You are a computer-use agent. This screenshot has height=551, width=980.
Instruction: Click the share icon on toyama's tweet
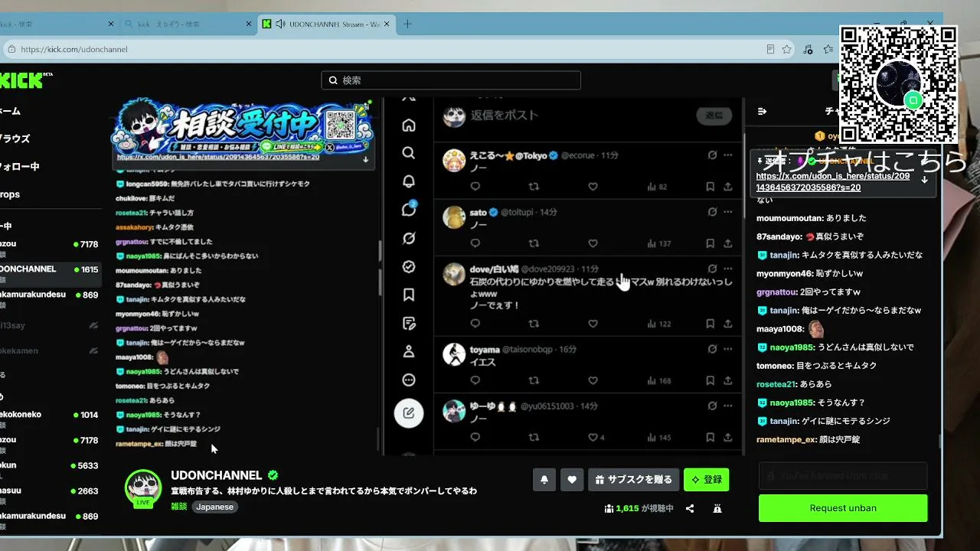728,380
